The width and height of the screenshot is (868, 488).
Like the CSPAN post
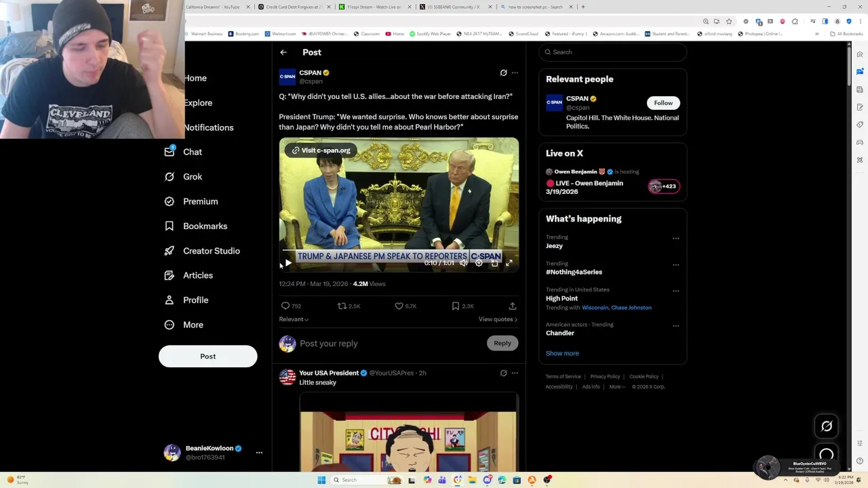tap(399, 306)
